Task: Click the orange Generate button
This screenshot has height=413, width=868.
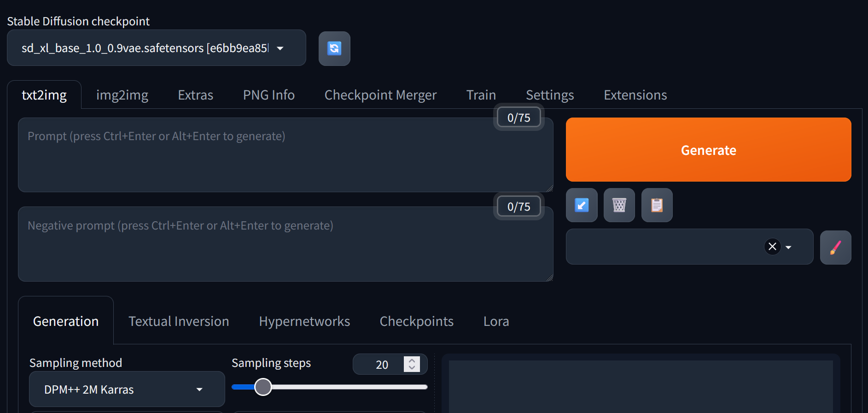Action: tap(709, 150)
